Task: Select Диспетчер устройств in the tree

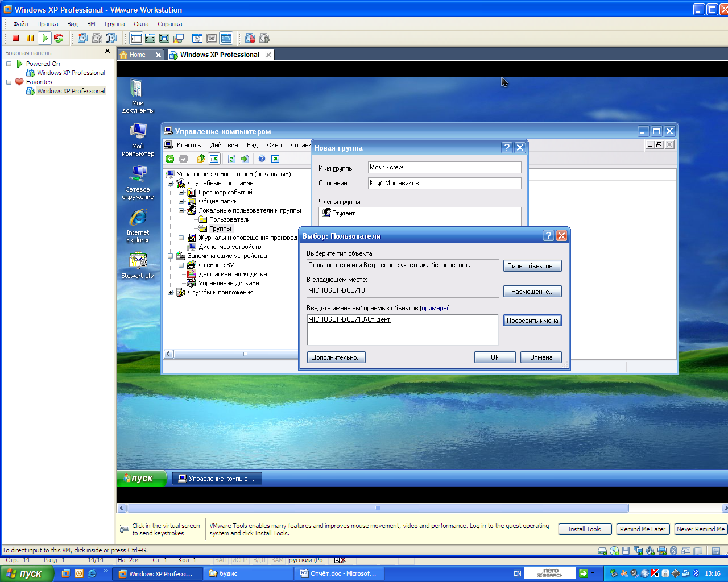Action: tap(230, 247)
